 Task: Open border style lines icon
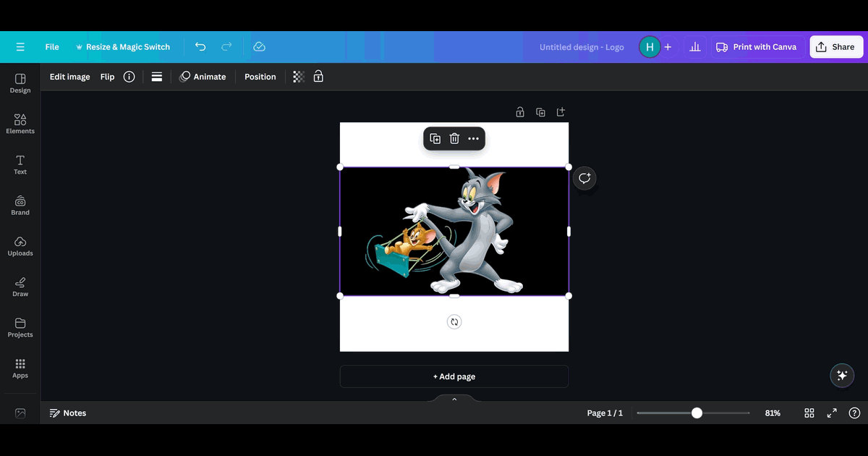tap(157, 77)
